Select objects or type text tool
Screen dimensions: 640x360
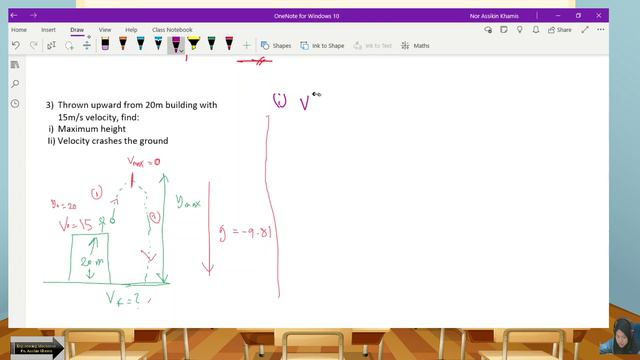coord(51,45)
